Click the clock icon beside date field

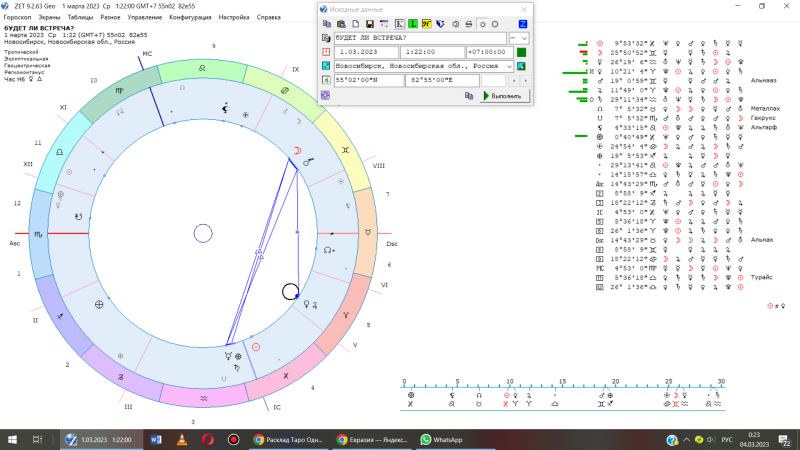pos(325,52)
